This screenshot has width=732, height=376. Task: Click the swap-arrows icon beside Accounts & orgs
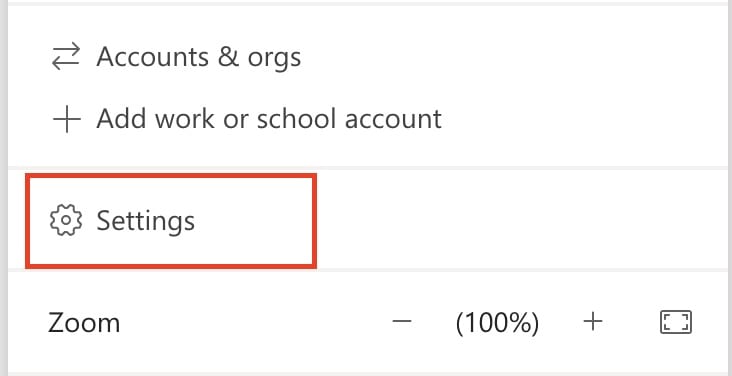(x=66, y=57)
